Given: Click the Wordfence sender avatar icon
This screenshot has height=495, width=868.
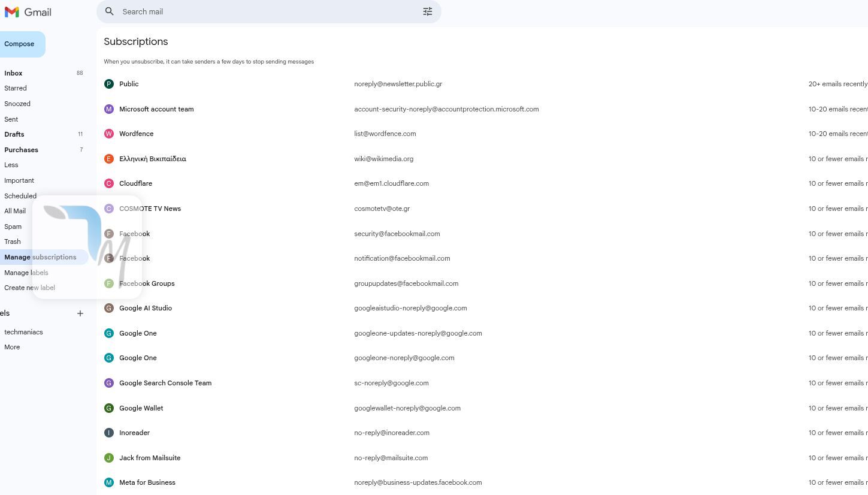Looking at the screenshot, I should 109,134.
